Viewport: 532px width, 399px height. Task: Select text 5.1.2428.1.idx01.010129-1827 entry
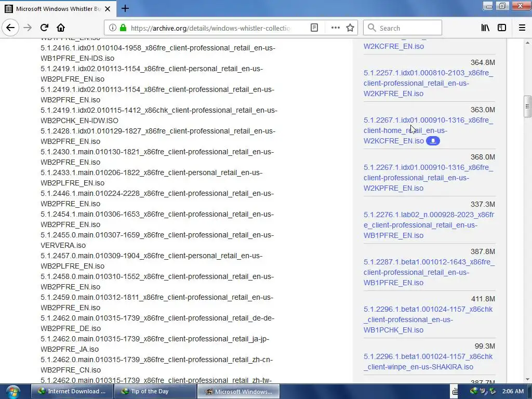[x=158, y=136]
